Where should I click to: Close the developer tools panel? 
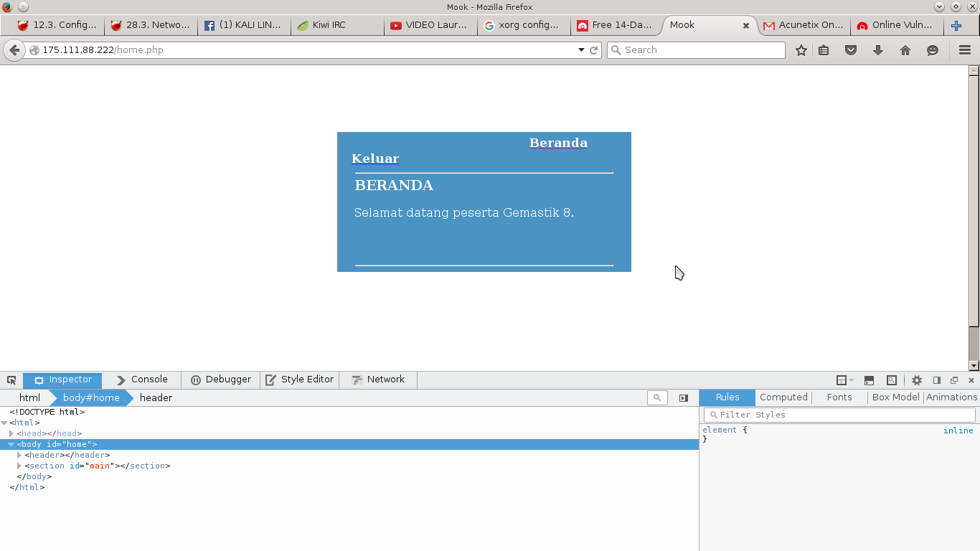(971, 380)
